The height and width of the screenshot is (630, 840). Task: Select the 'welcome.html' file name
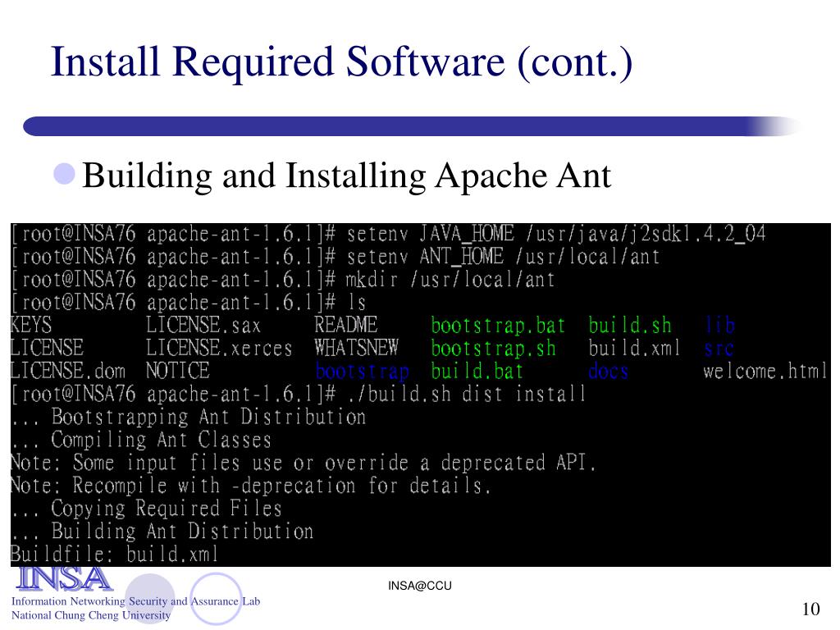pyautogui.click(x=765, y=372)
